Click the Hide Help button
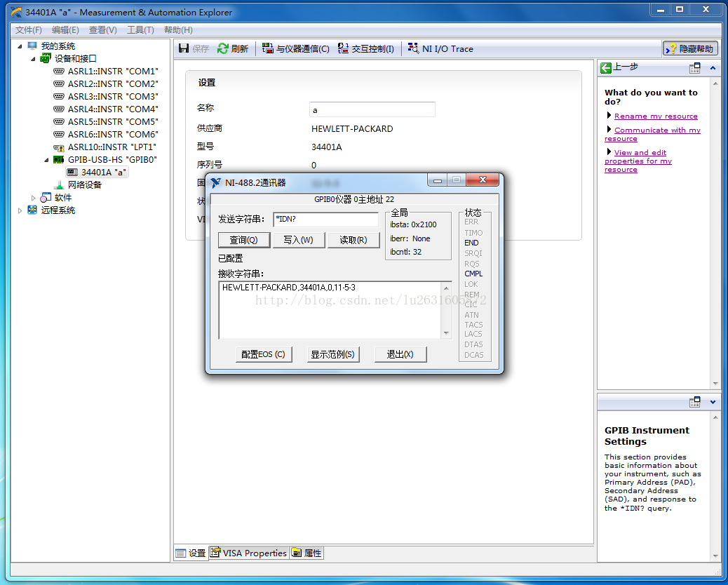Viewport: 728px width, 585px height. (x=690, y=48)
